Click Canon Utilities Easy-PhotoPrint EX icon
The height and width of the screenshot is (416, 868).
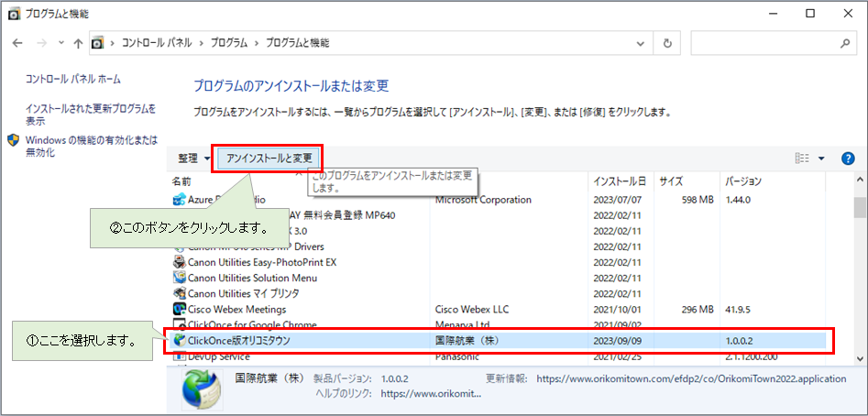pos(179,262)
